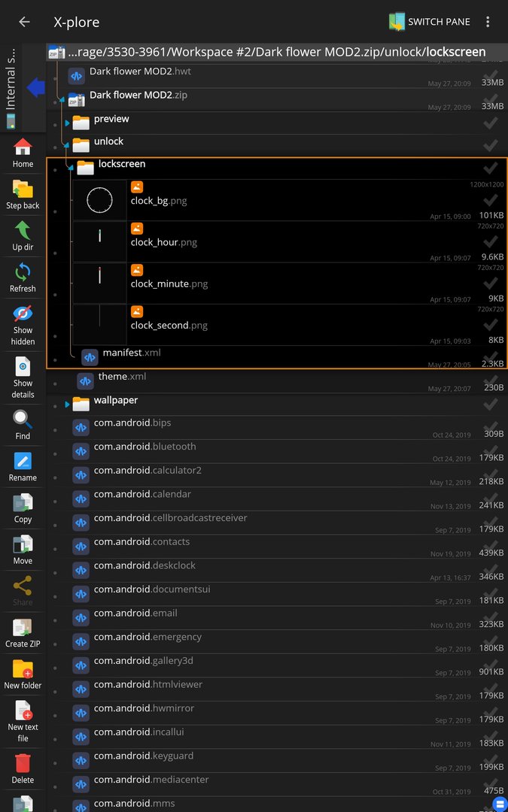This screenshot has height=812, width=508.
Task: Select the Step back tool
Action: [23, 195]
